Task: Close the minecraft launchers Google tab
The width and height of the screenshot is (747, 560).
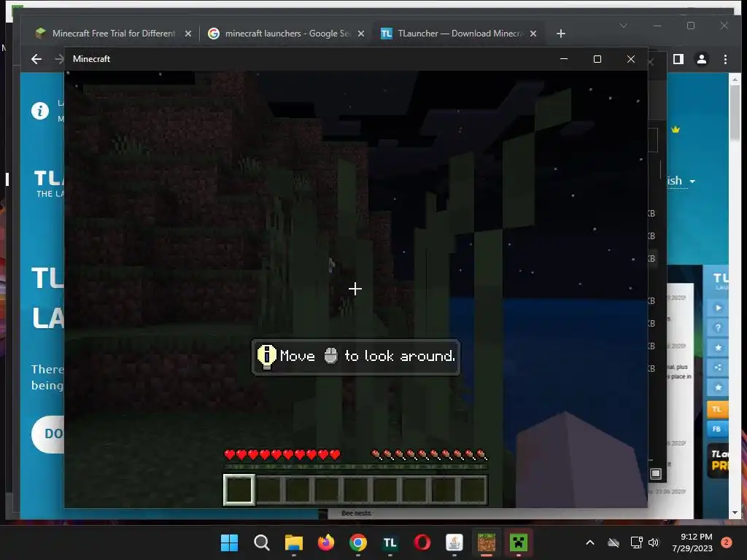Action: [x=361, y=34]
